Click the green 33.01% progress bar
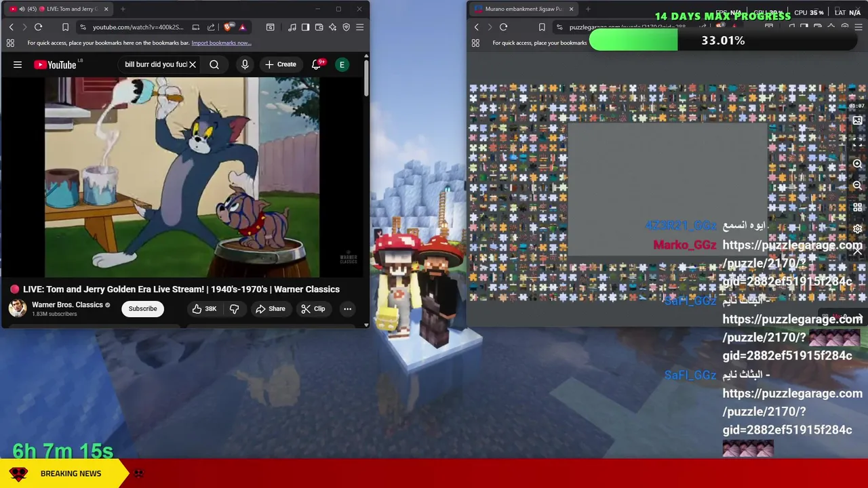Image resolution: width=868 pixels, height=488 pixels. 633,41
